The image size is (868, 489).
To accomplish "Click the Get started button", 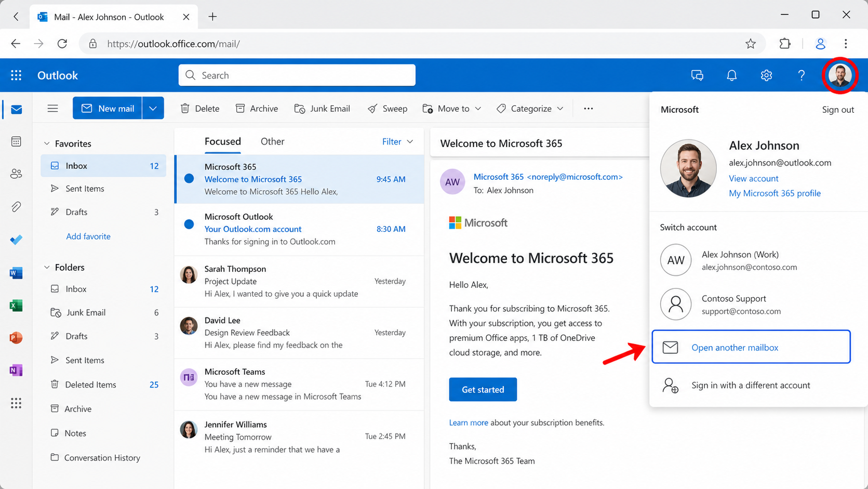I will (x=483, y=389).
